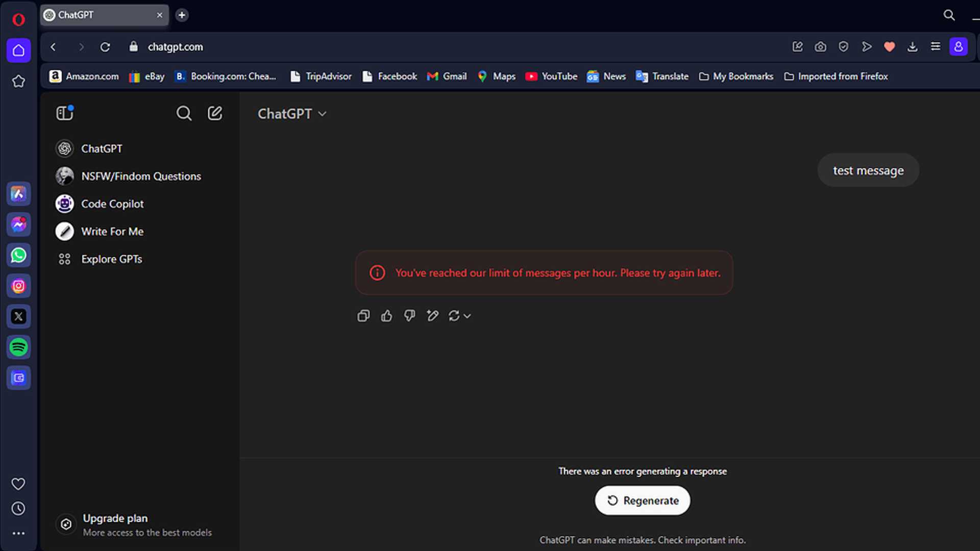980x551 pixels.
Task: Open Spotify in Opera sidebar
Action: [18, 347]
